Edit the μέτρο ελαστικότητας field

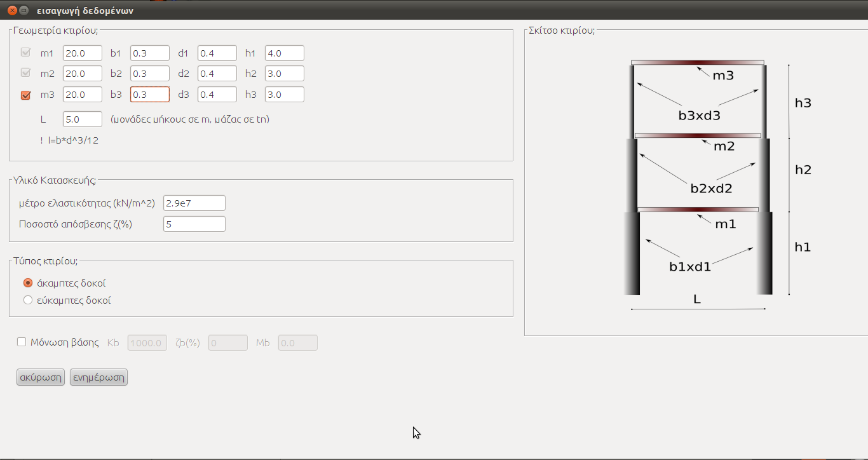tap(194, 203)
